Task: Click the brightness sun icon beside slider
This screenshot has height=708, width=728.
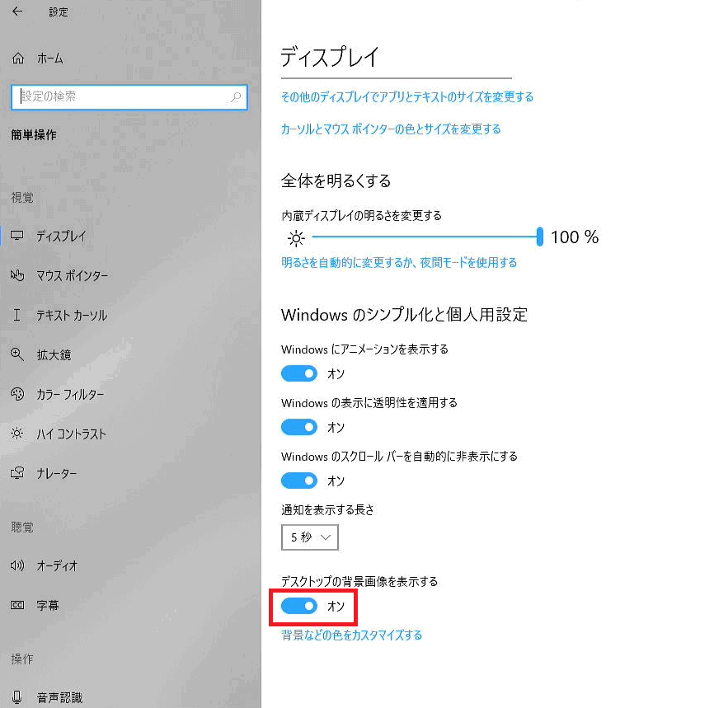Action: tap(296, 238)
